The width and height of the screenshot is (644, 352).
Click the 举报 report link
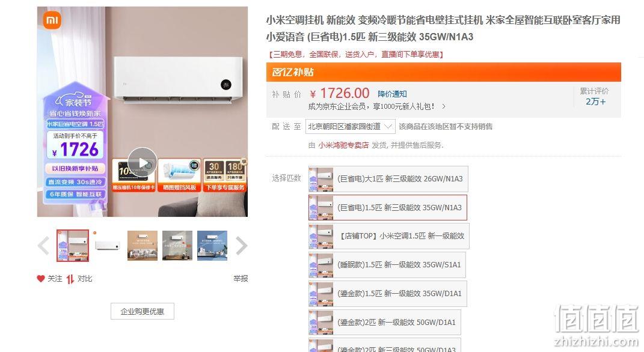point(241,279)
